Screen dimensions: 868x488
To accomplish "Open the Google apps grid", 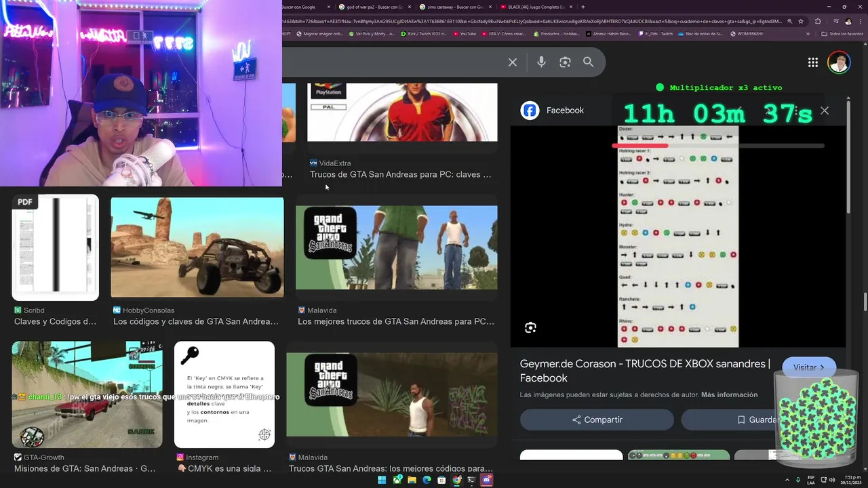I will point(812,62).
